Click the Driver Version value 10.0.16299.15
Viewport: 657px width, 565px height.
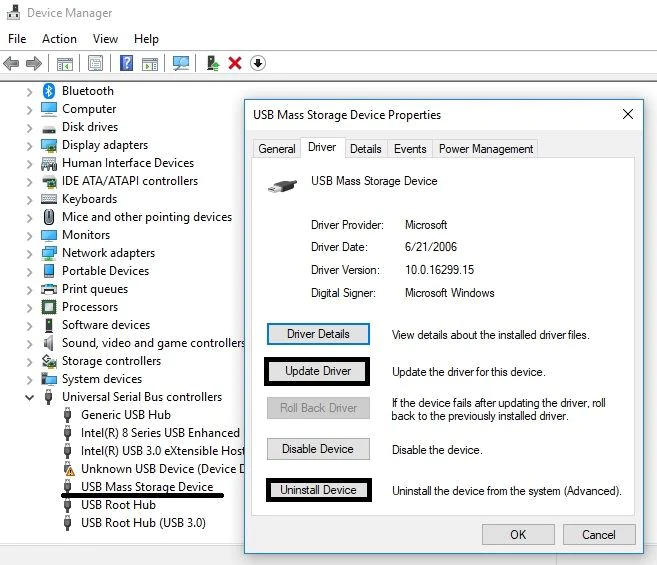pos(439,270)
